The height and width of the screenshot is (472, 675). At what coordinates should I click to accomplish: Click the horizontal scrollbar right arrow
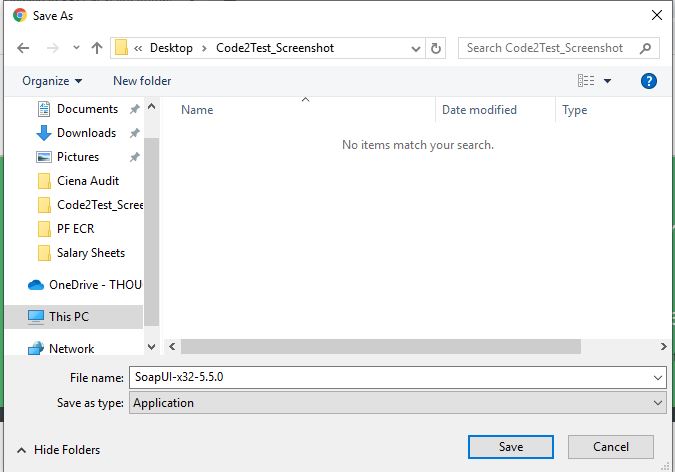[x=663, y=347]
